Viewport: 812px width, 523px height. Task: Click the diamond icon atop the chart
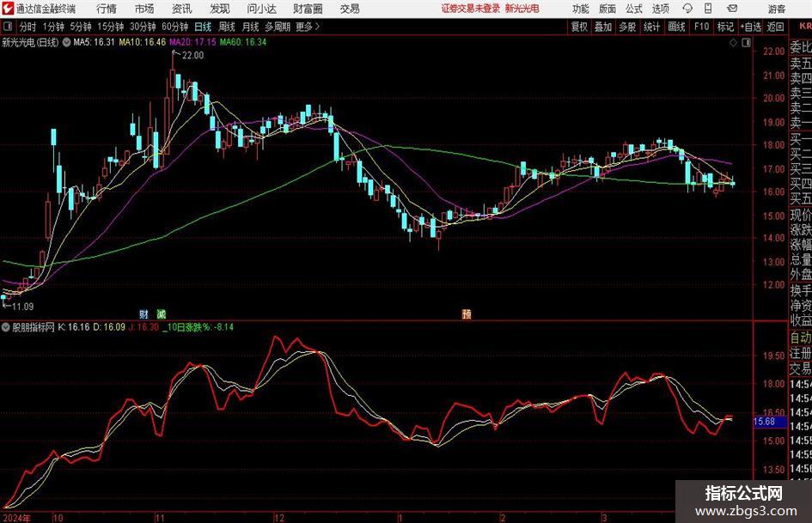click(x=733, y=42)
